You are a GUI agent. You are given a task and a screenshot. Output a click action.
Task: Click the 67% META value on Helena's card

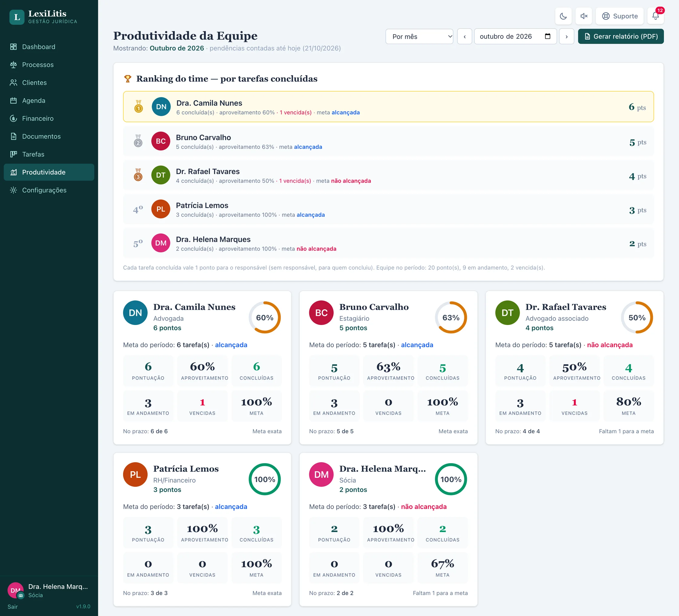pos(443,564)
